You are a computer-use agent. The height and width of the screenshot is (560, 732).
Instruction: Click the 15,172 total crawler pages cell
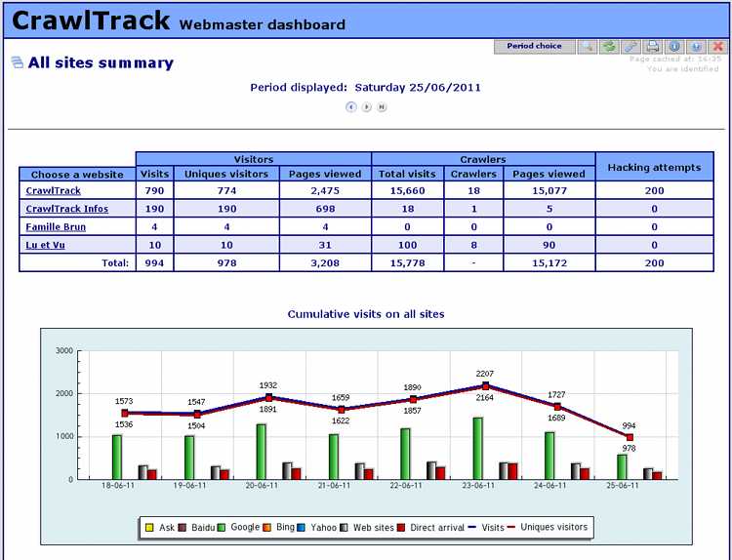[549, 262]
